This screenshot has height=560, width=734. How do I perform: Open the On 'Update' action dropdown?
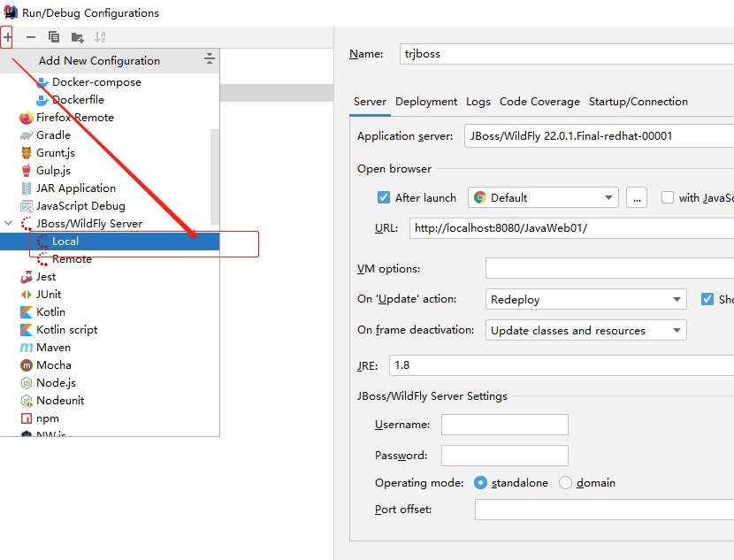point(586,300)
